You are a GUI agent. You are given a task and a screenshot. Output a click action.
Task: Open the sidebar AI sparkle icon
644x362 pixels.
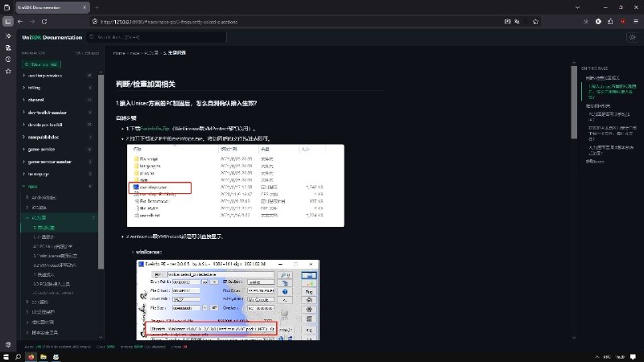(8, 36)
